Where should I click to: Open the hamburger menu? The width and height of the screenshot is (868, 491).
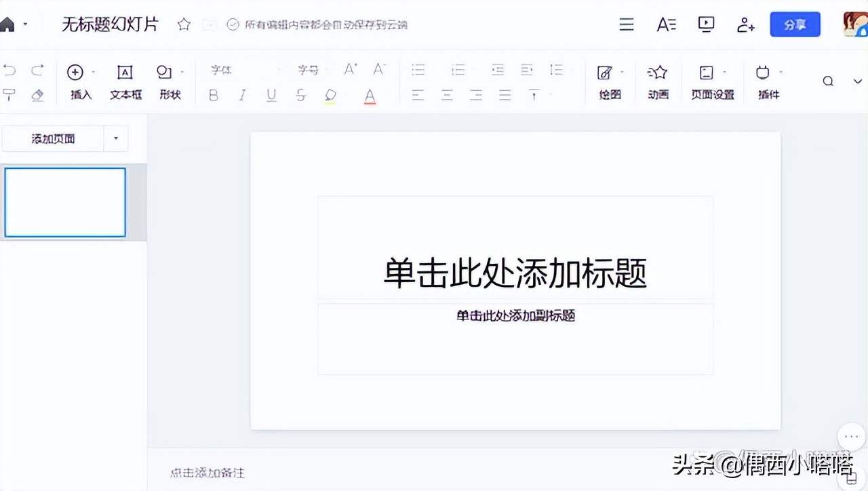tap(625, 24)
